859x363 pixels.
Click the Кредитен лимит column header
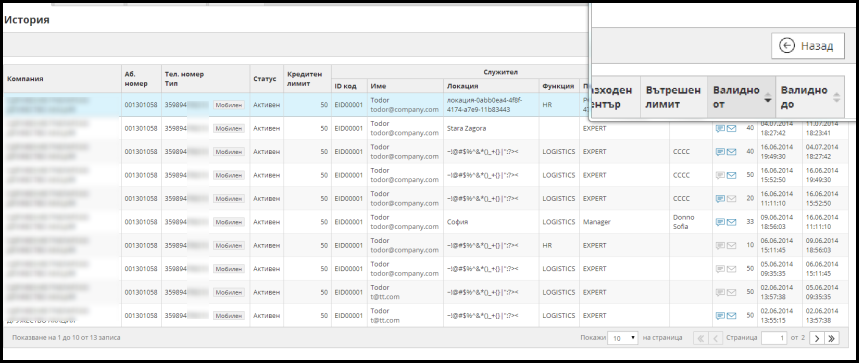[307, 79]
